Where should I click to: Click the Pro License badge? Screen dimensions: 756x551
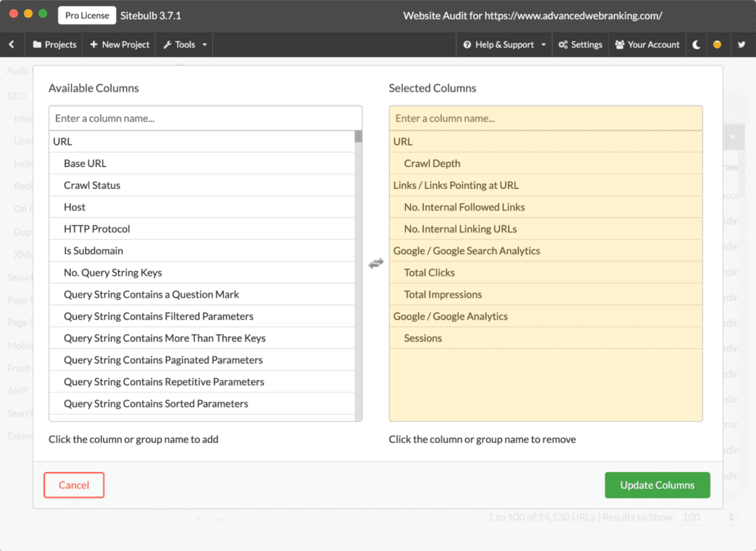[87, 16]
